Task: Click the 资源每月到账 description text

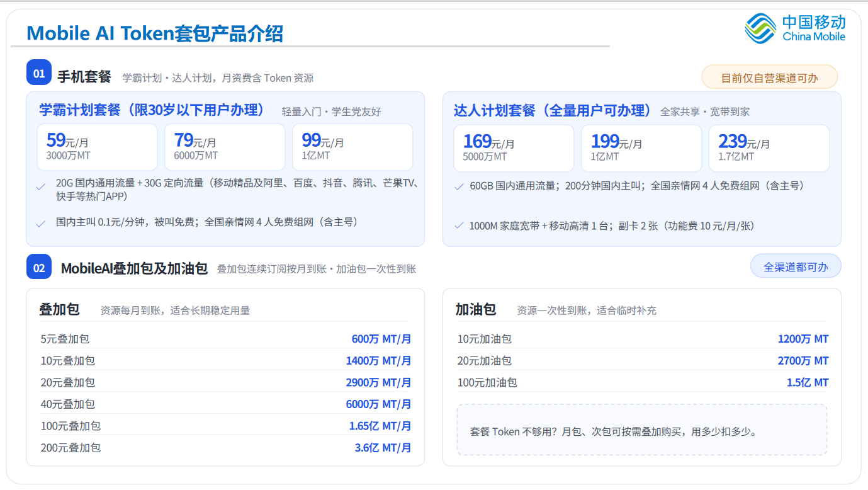Action: tap(175, 311)
